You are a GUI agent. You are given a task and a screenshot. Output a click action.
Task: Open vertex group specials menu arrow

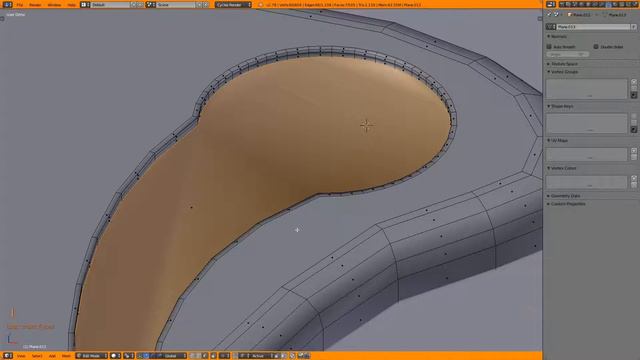point(634,95)
